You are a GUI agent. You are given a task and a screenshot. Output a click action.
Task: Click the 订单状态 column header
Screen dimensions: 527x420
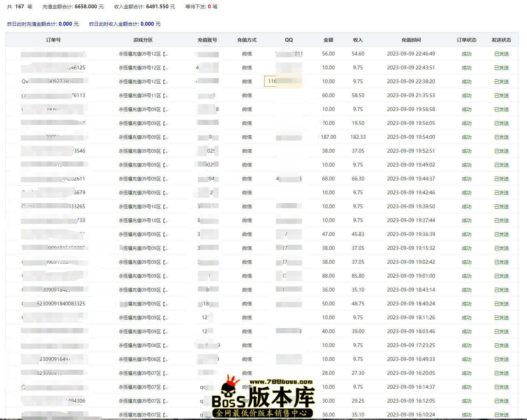pos(467,40)
